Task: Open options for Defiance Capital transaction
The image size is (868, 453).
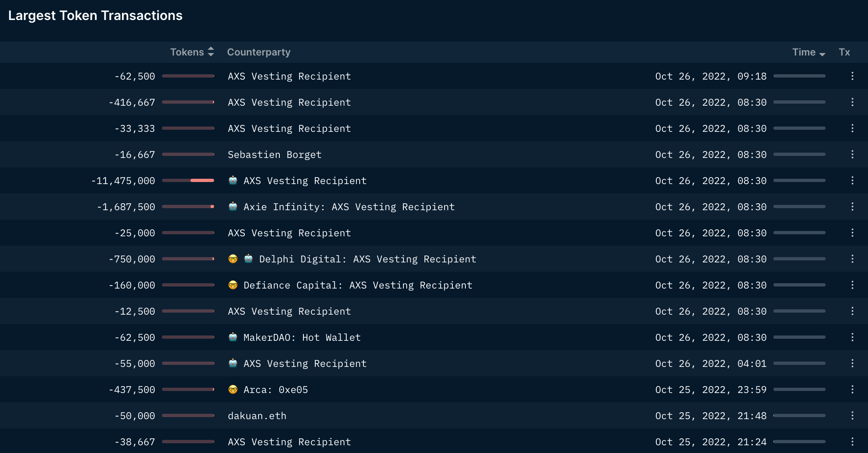Action: pos(852,285)
